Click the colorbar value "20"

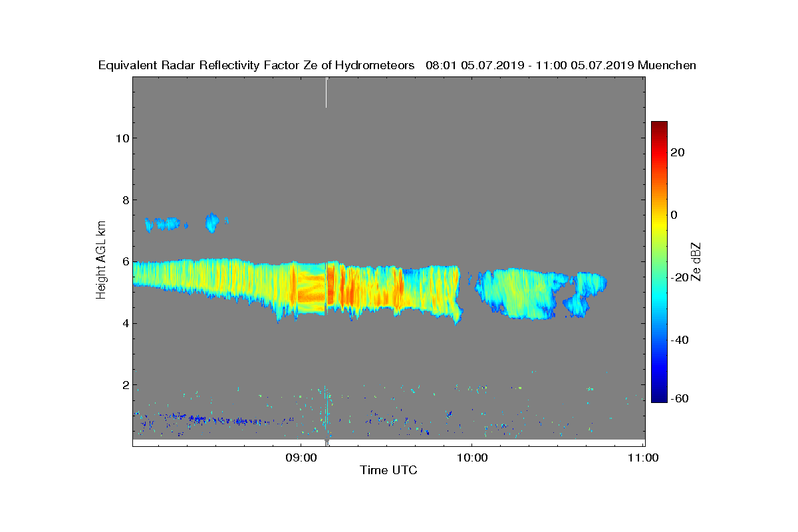[x=678, y=152]
